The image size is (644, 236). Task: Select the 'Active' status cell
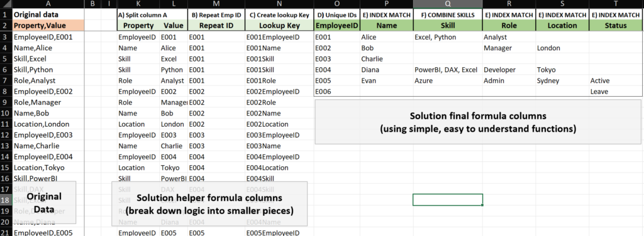616,81
